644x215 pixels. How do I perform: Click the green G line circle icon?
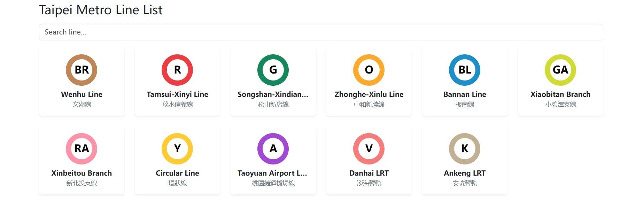point(273,70)
